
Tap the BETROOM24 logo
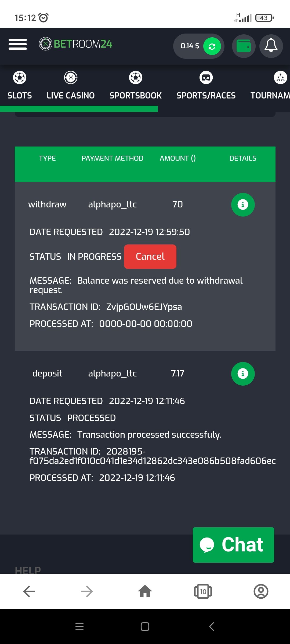click(75, 44)
